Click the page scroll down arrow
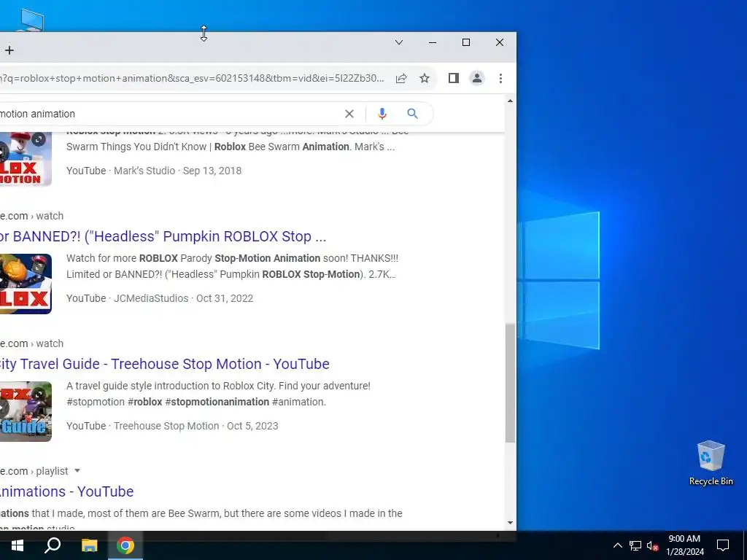The width and height of the screenshot is (747, 560). coord(510,523)
